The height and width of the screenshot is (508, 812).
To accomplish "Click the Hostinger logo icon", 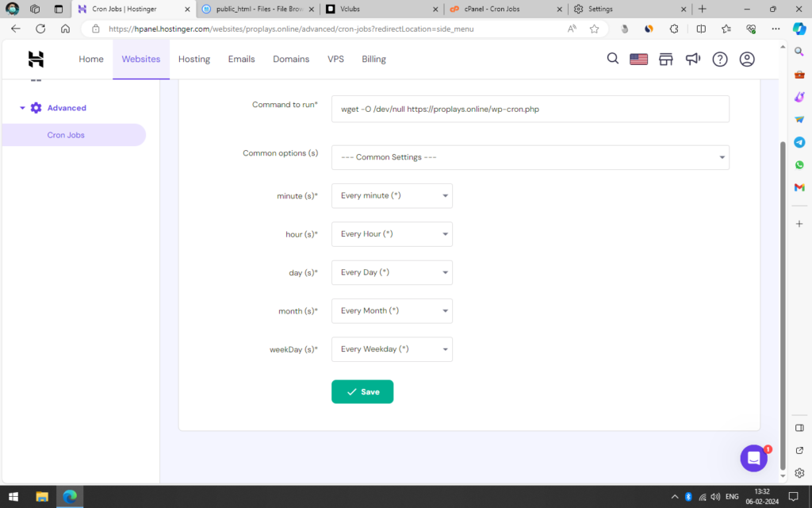I will (36, 60).
